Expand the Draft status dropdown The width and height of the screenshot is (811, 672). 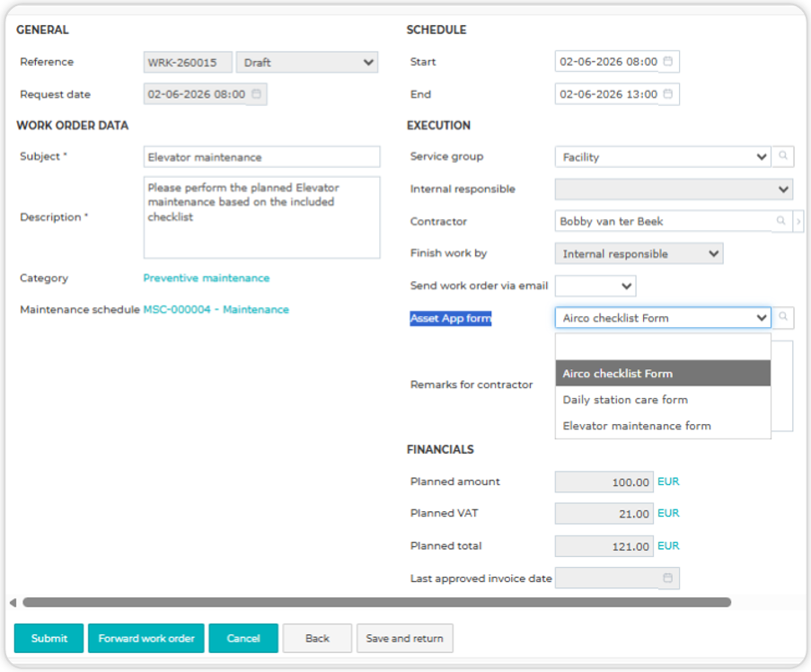(307, 62)
